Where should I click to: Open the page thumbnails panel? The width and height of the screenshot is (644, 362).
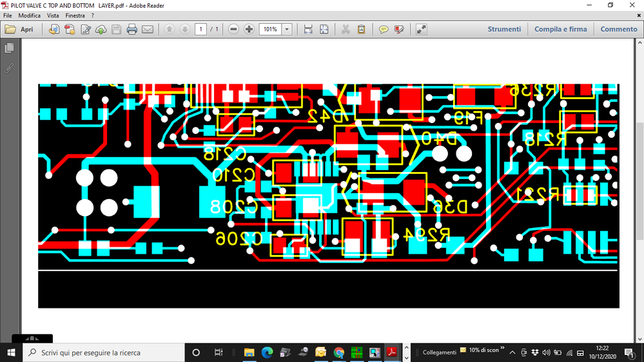9,48
